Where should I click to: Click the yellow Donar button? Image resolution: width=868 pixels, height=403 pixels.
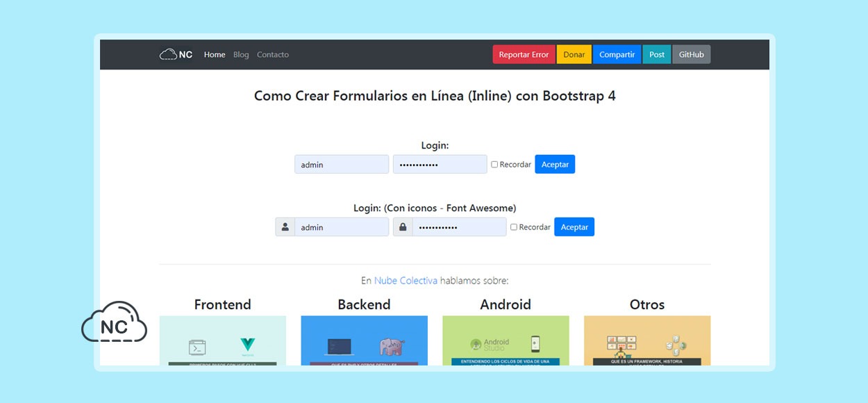(574, 54)
